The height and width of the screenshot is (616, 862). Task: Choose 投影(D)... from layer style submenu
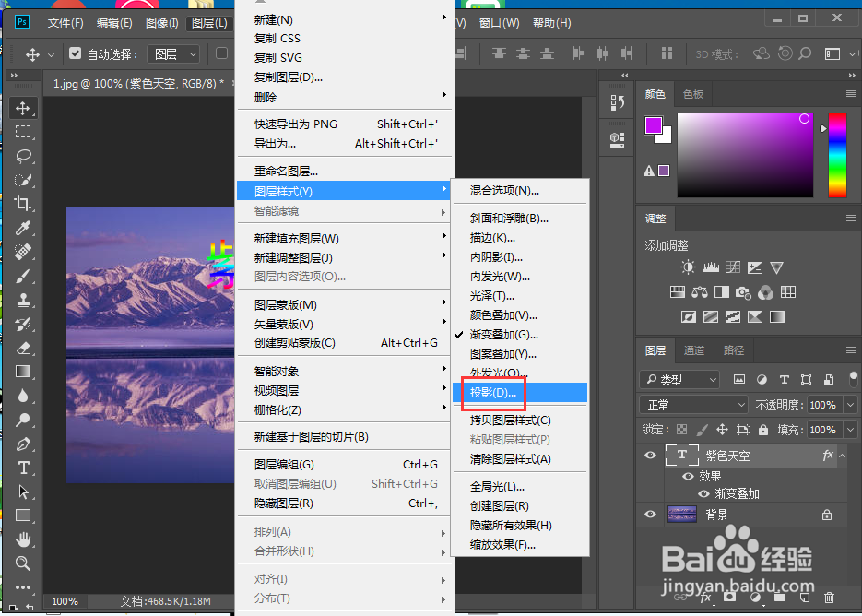pos(520,392)
